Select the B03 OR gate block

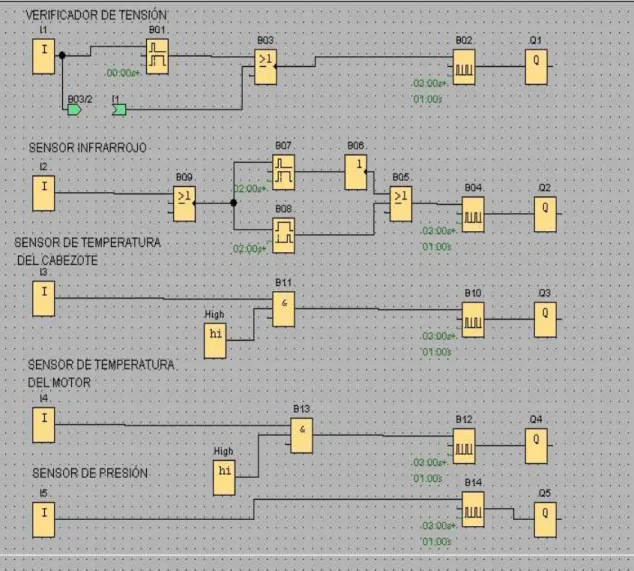coord(266,67)
